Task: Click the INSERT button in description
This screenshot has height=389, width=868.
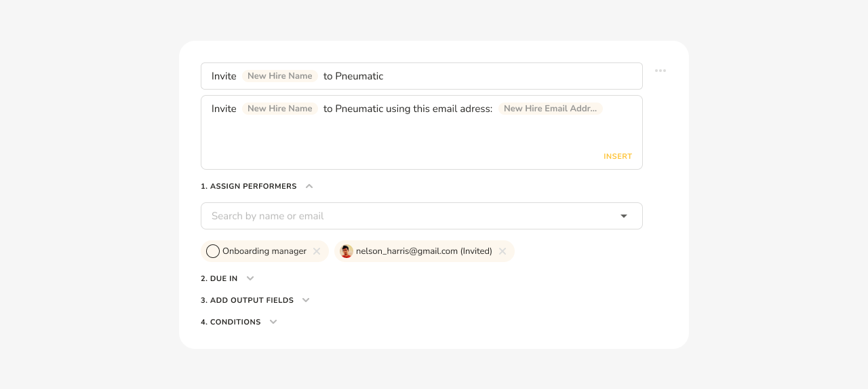Action: (618, 156)
